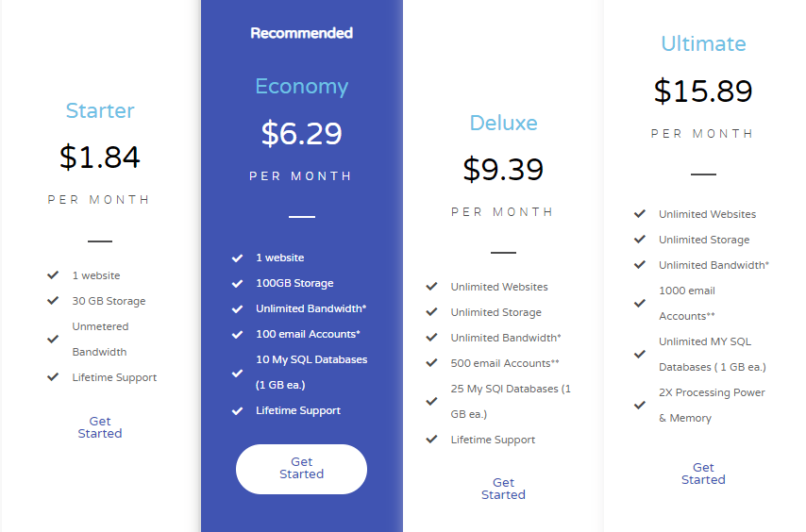Click the Unlimited MY SQL Databases feature text
This screenshot has height=532, width=806.
(x=713, y=355)
